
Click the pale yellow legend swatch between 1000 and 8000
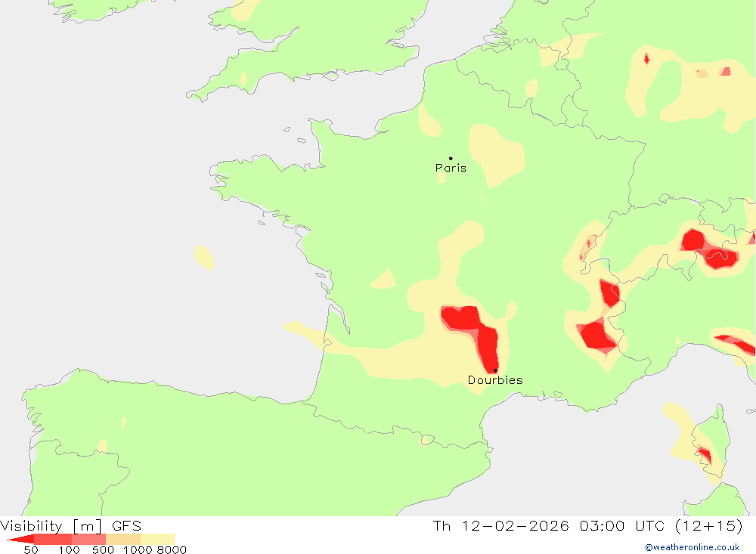click(158, 539)
